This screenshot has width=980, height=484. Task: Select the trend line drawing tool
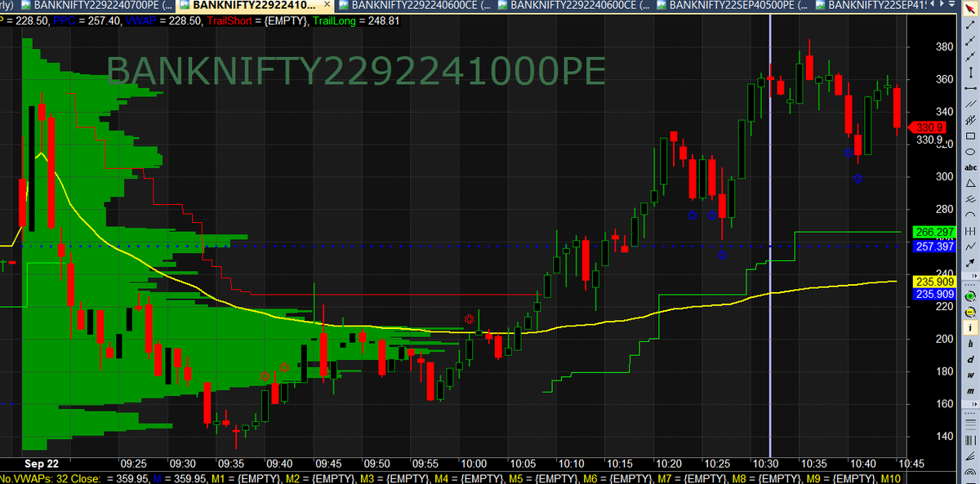click(970, 24)
